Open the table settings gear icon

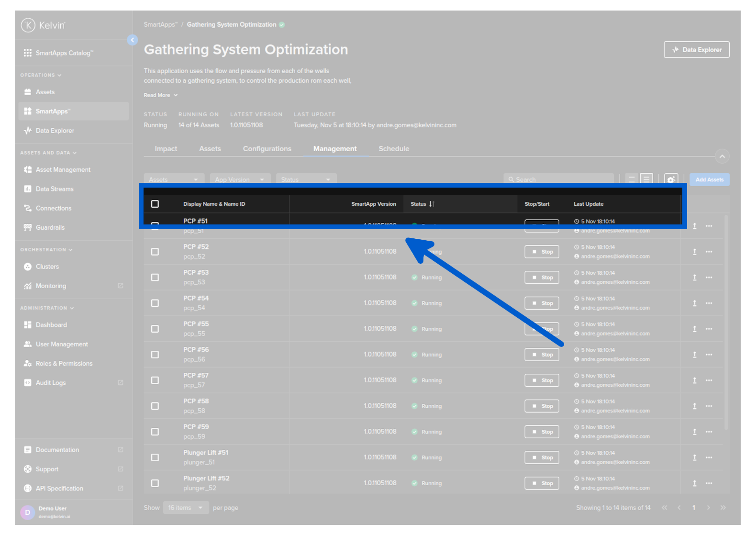tap(671, 179)
